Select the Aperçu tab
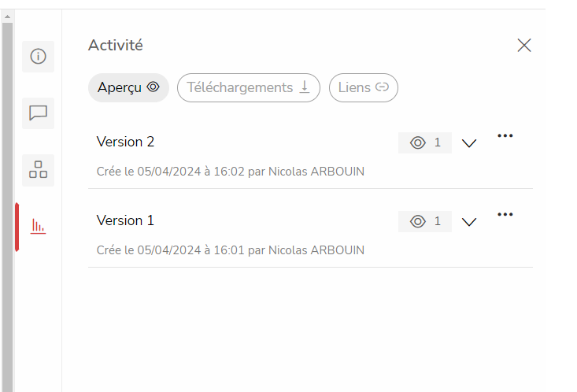The width and height of the screenshot is (577, 392). click(128, 87)
